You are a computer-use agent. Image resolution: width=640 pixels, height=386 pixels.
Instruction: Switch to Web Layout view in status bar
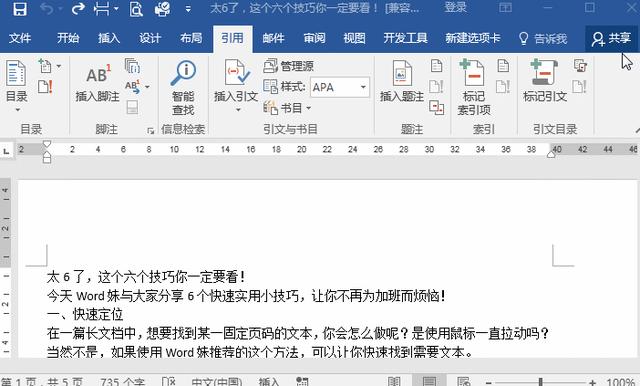pyautogui.click(x=464, y=382)
